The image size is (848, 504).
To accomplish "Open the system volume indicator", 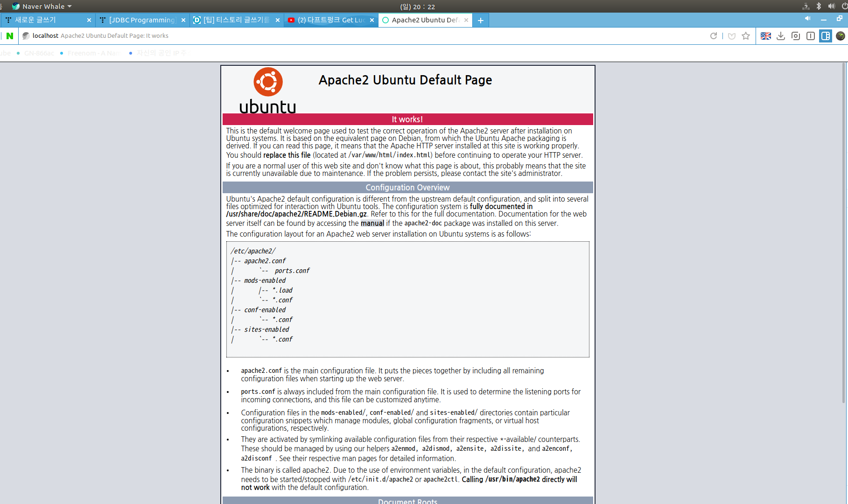I will pos(831,7).
